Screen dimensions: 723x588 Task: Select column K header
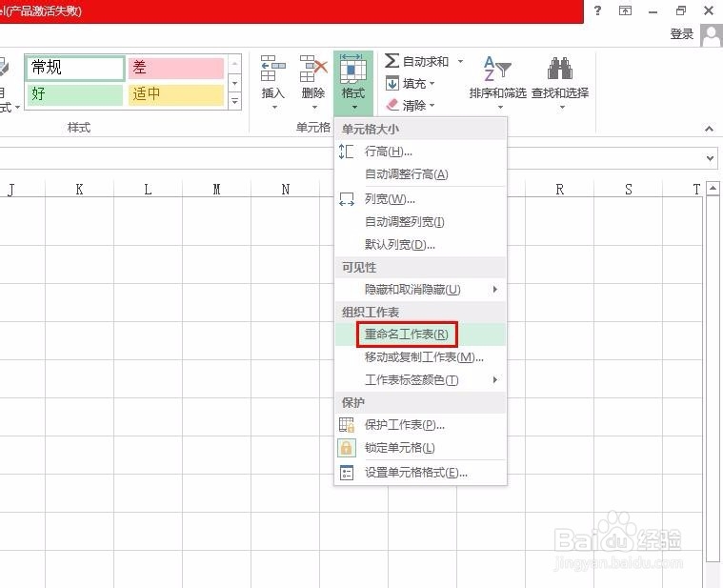tap(79, 189)
